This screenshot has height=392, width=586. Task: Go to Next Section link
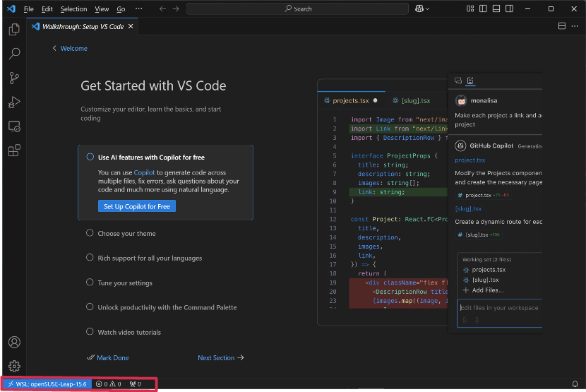pos(220,358)
